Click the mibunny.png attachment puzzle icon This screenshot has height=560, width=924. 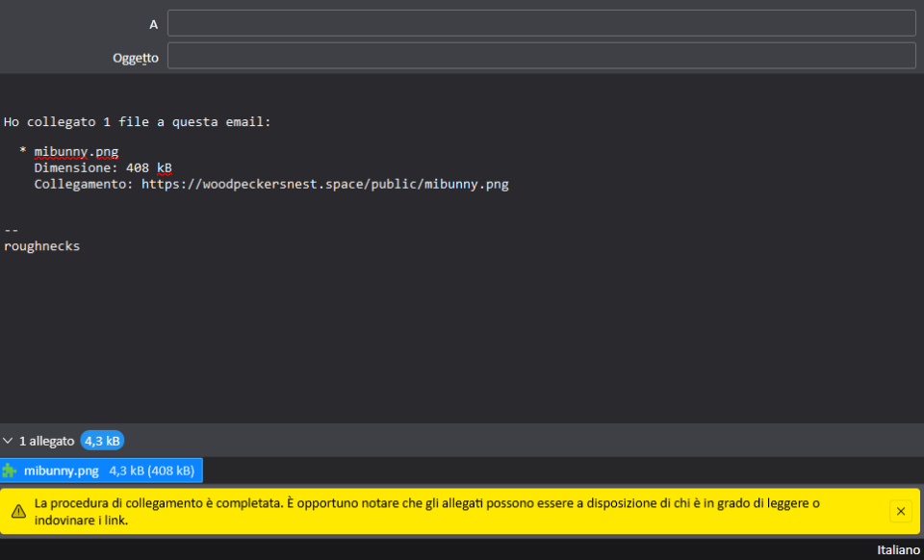[9, 471]
